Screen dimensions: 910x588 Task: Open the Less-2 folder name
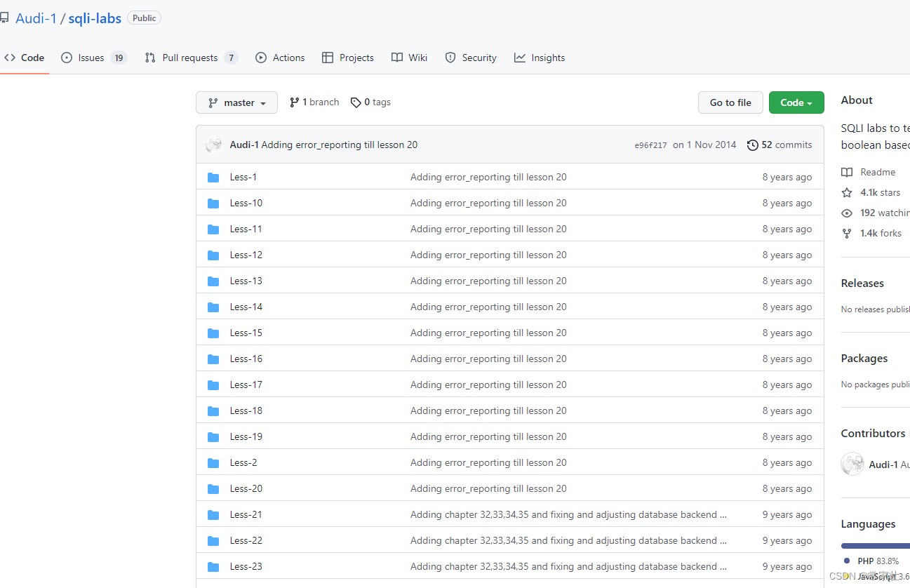(243, 463)
